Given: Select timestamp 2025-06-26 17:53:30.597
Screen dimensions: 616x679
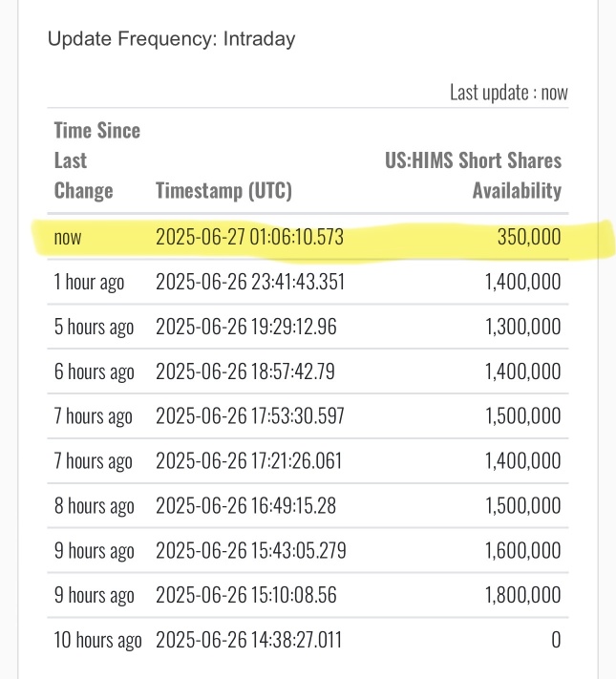Looking at the screenshot, I should click(x=250, y=416).
